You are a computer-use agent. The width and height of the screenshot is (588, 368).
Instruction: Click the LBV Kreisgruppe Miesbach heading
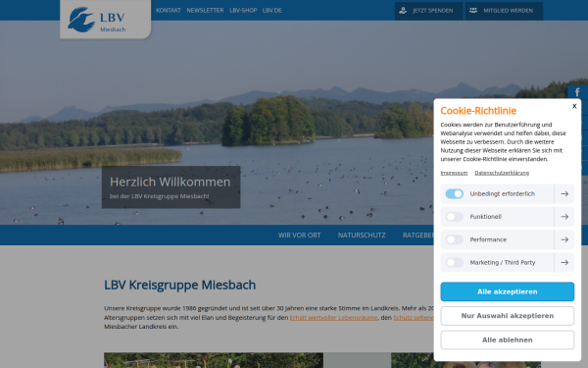(179, 285)
